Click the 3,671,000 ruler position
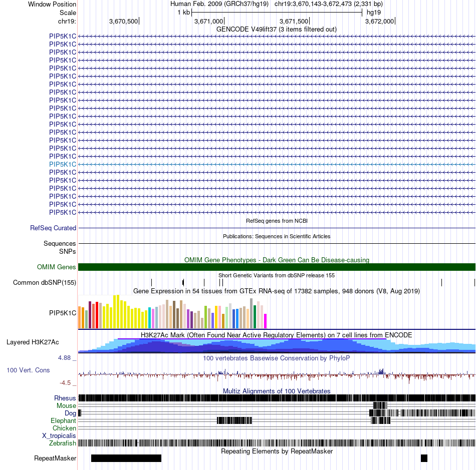Viewport: 476px width, 470px height. tap(209, 21)
